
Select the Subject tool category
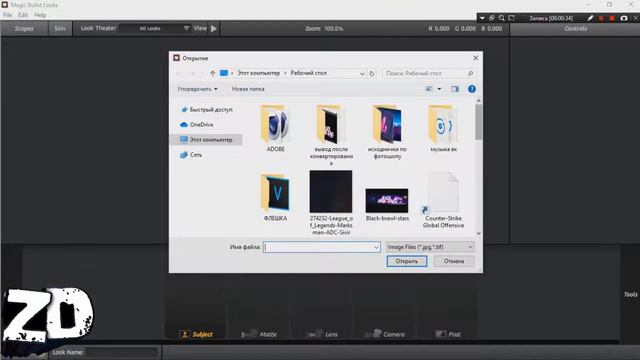click(x=196, y=334)
